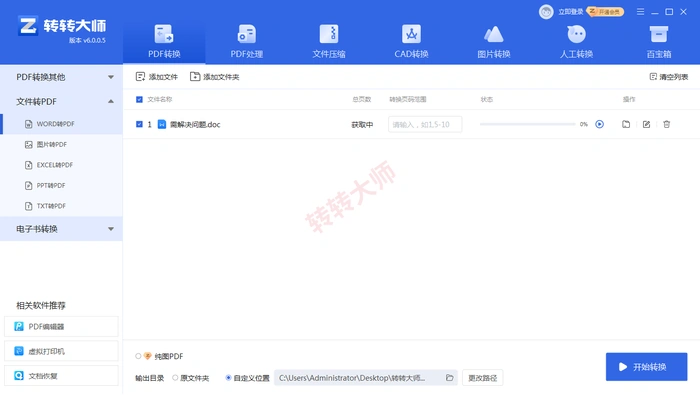Enable the 纯图PDF option
This screenshot has height=395, width=700.
click(x=138, y=356)
